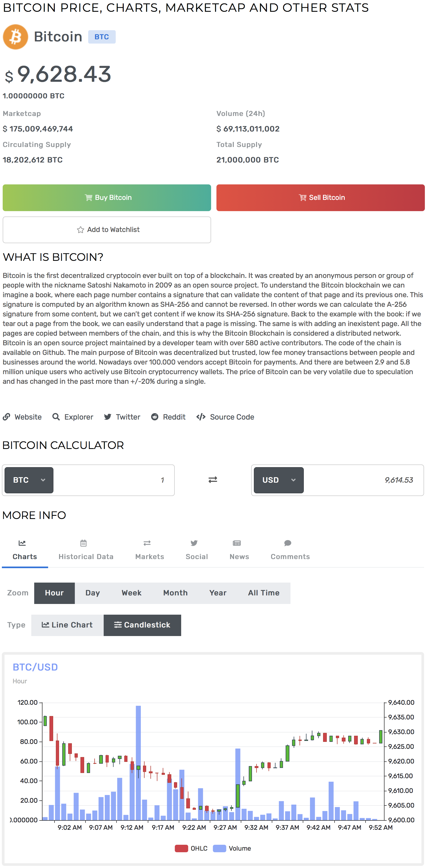Select the Candlestick chart type
Viewport: 427px width, 868px height.
(142, 625)
